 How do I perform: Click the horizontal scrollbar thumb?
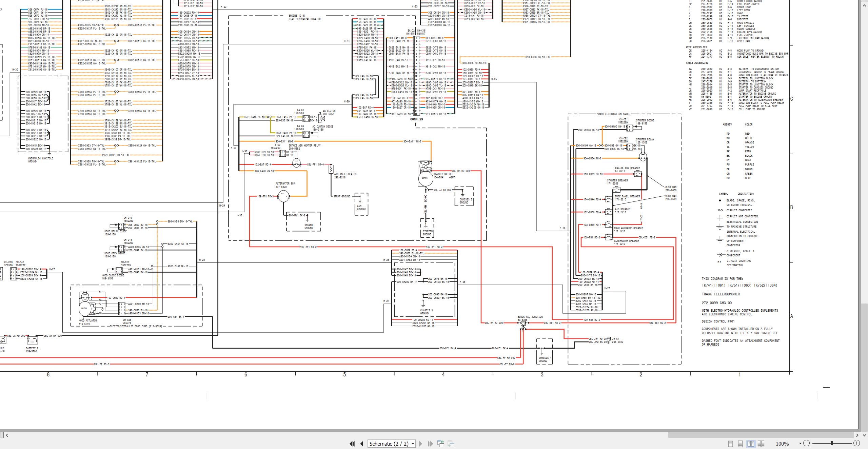(761, 435)
